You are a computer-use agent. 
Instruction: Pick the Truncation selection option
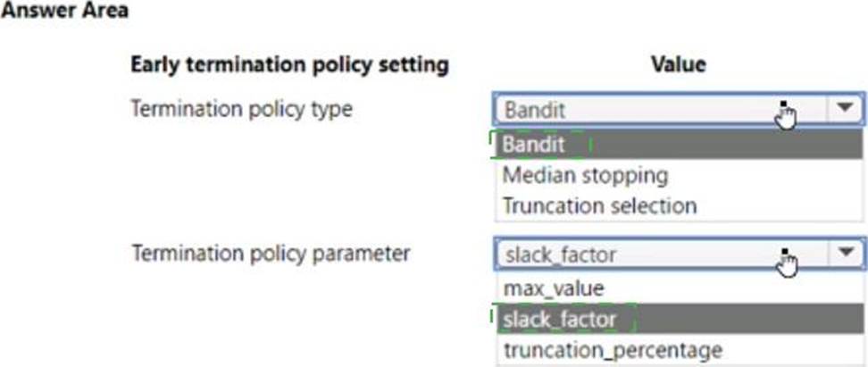click(679, 206)
